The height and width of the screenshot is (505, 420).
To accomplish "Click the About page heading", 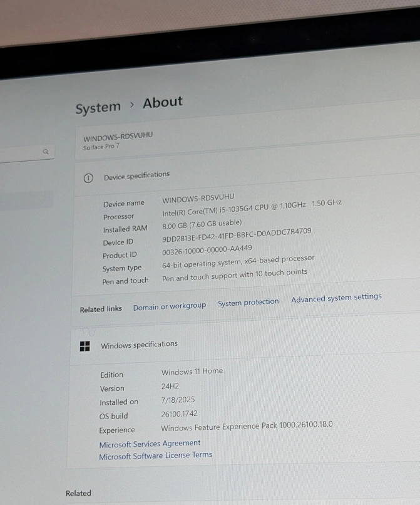I will pyautogui.click(x=163, y=103).
